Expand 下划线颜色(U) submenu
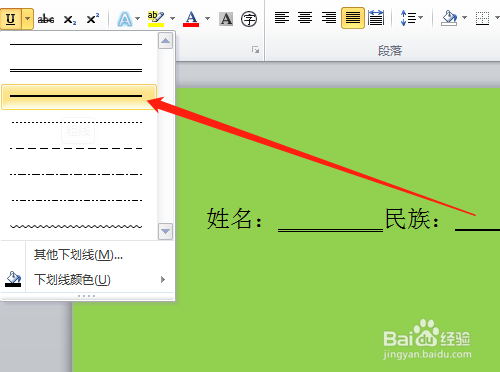Image resolution: width=500 pixels, height=372 pixels. [88, 279]
